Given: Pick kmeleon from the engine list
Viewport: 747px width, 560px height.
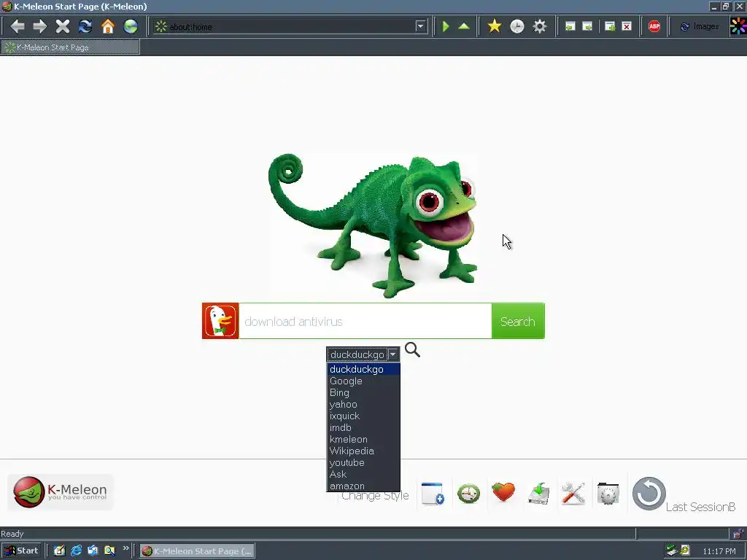Looking at the screenshot, I should click(363, 439).
